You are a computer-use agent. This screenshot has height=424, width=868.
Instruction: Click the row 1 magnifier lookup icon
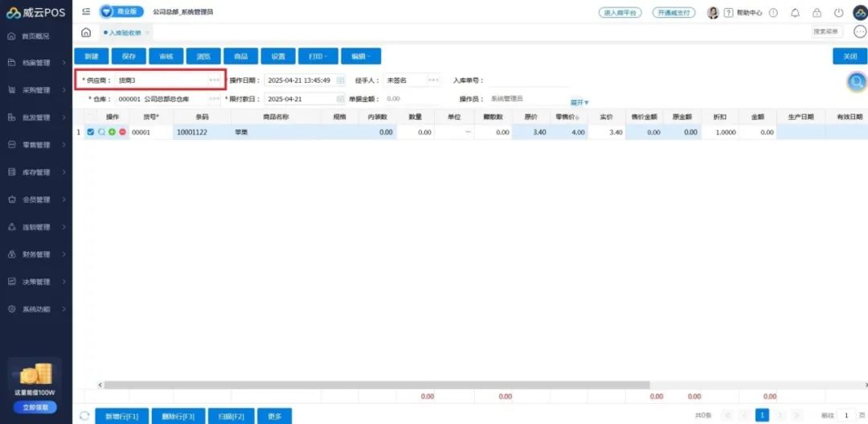101,133
